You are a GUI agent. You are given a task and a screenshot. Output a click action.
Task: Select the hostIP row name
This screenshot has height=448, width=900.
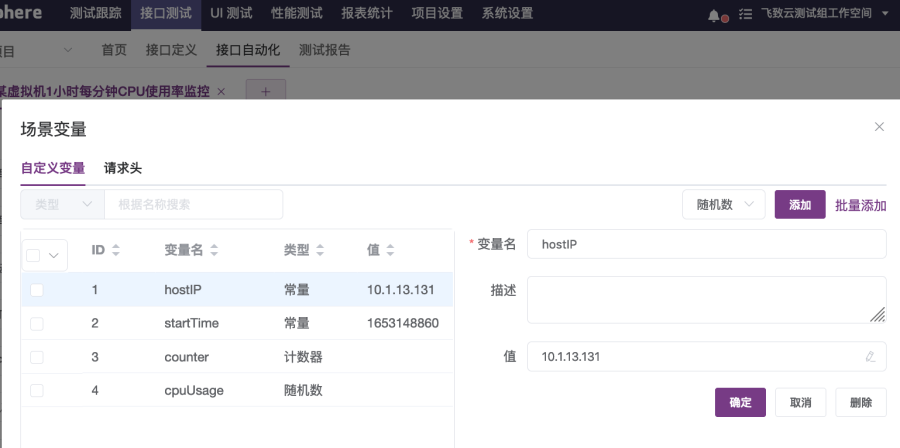(x=183, y=290)
